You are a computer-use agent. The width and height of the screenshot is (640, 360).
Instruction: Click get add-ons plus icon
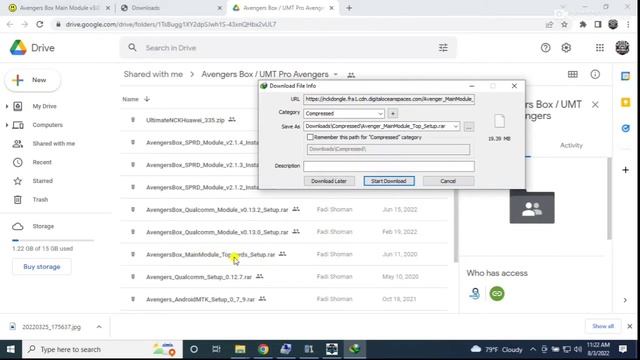click(625, 170)
